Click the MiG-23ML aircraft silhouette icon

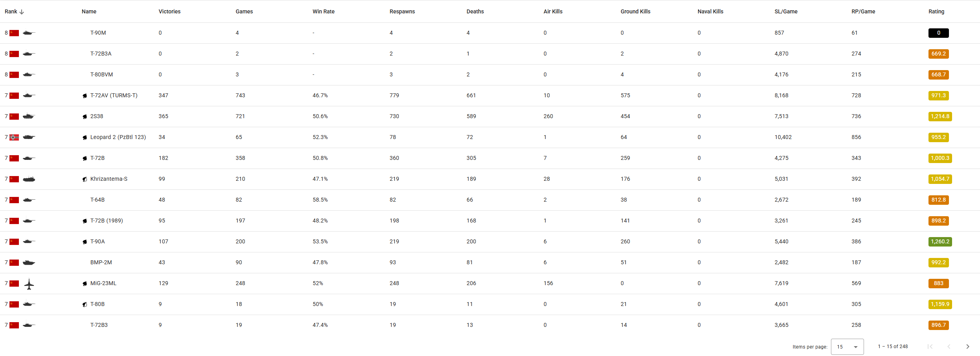(29, 284)
